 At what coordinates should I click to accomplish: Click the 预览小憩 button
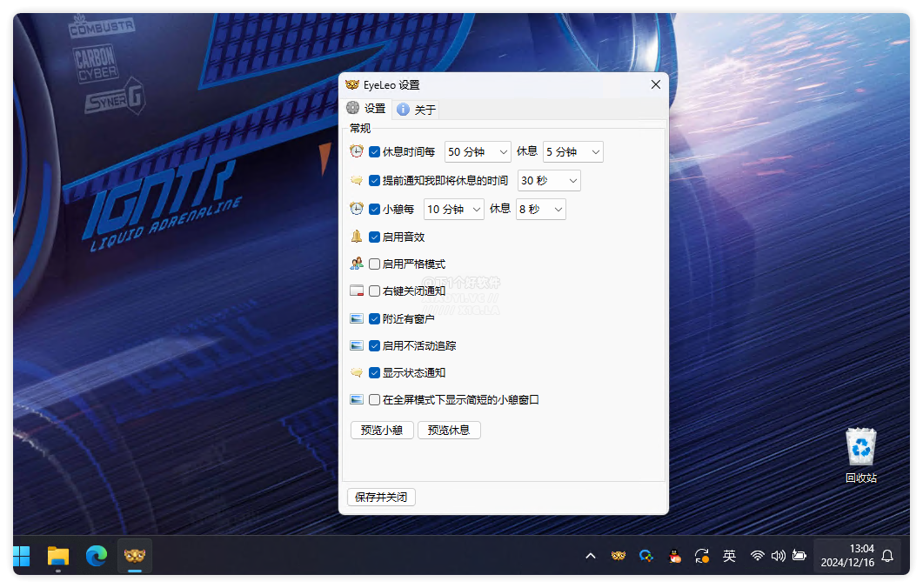click(x=382, y=430)
